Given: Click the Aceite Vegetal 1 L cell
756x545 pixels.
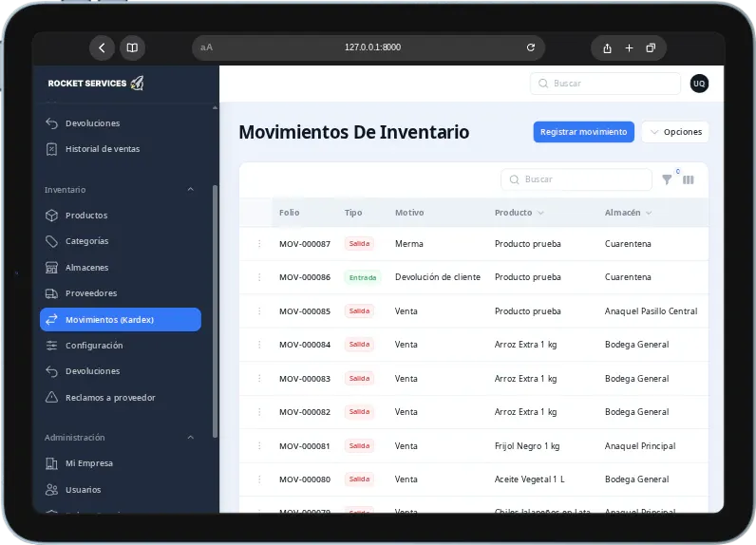Looking at the screenshot, I should pos(529,479).
